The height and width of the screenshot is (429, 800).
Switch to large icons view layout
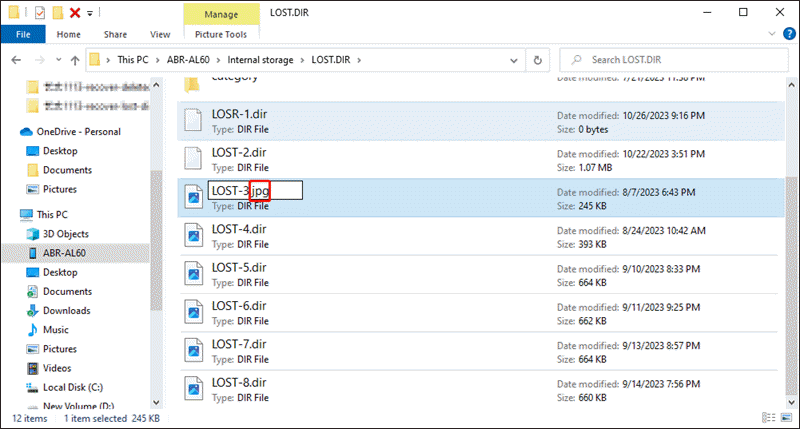click(x=786, y=418)
